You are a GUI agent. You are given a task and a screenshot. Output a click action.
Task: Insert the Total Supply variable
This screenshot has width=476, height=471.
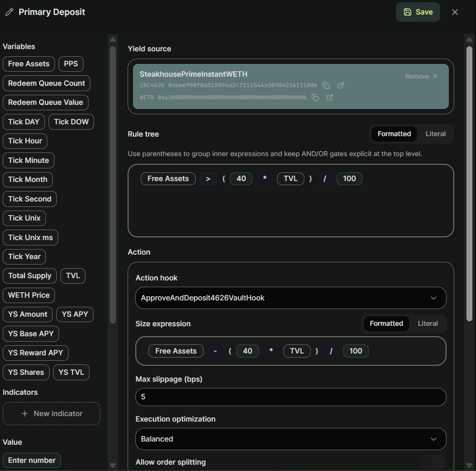30,276
